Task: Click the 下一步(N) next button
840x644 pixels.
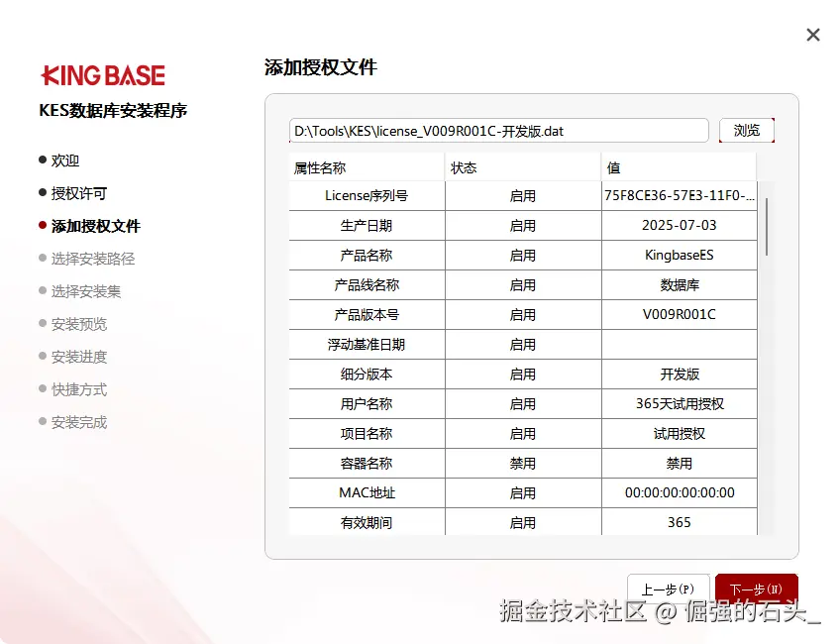Action: [757, 590]
